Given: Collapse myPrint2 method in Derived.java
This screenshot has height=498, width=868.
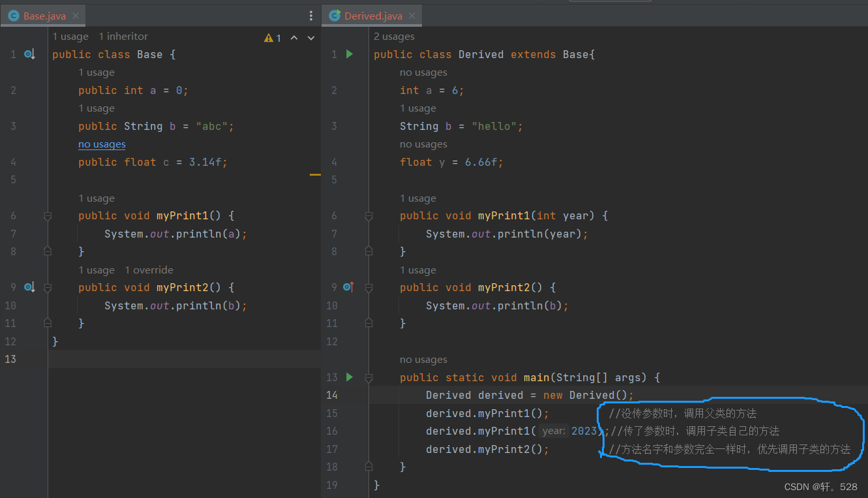Looking at the screenshot, I should 369,287.
